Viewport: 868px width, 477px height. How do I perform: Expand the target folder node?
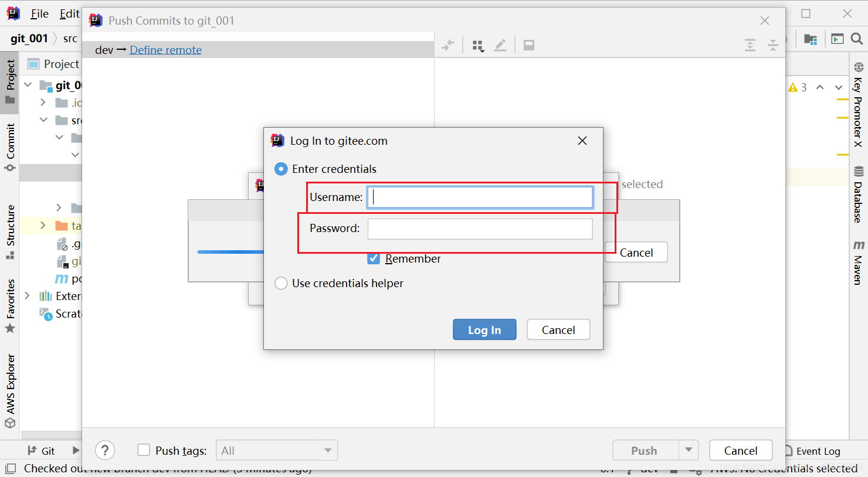[43, 226]
